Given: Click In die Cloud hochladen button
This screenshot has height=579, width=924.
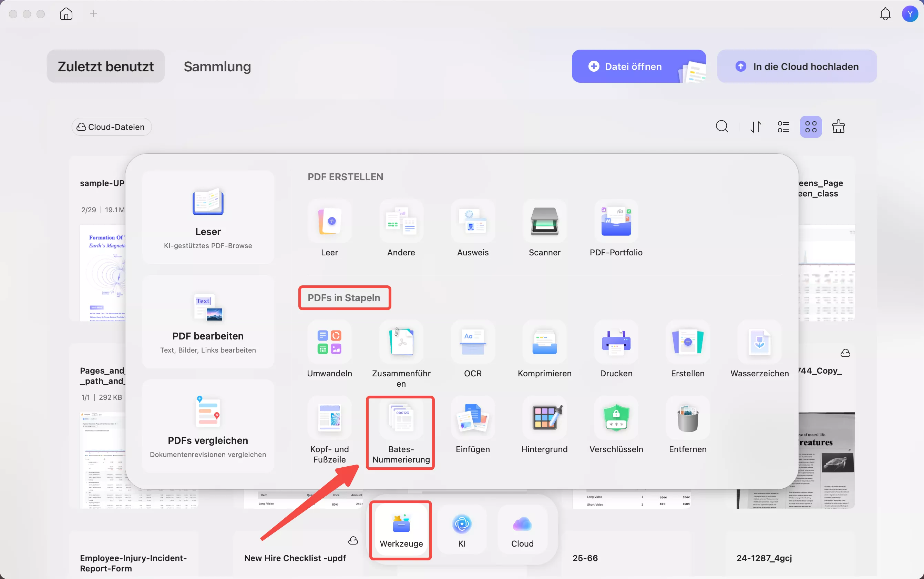Looking at the screenshot, I should [797, 67].
